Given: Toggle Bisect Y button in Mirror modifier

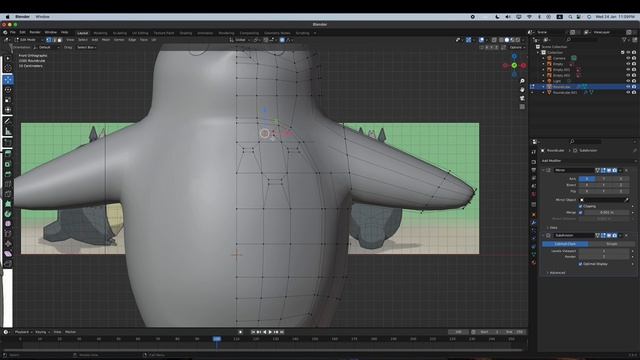Looking at the screenshot, I should [604, 185].
